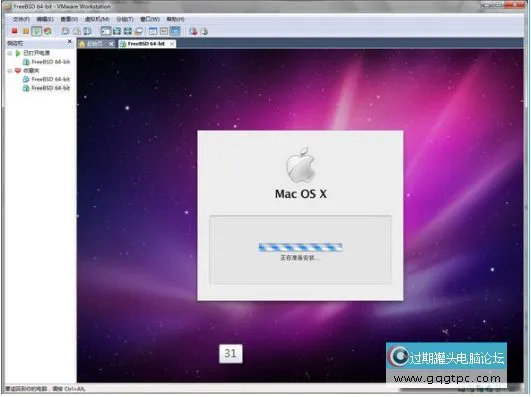
Task: Click the Mac OS X install progress bar
Action: (300, 247)
